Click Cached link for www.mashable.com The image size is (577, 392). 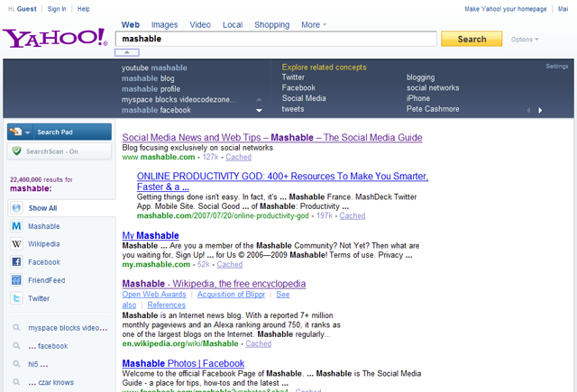[x=238, y=157]
